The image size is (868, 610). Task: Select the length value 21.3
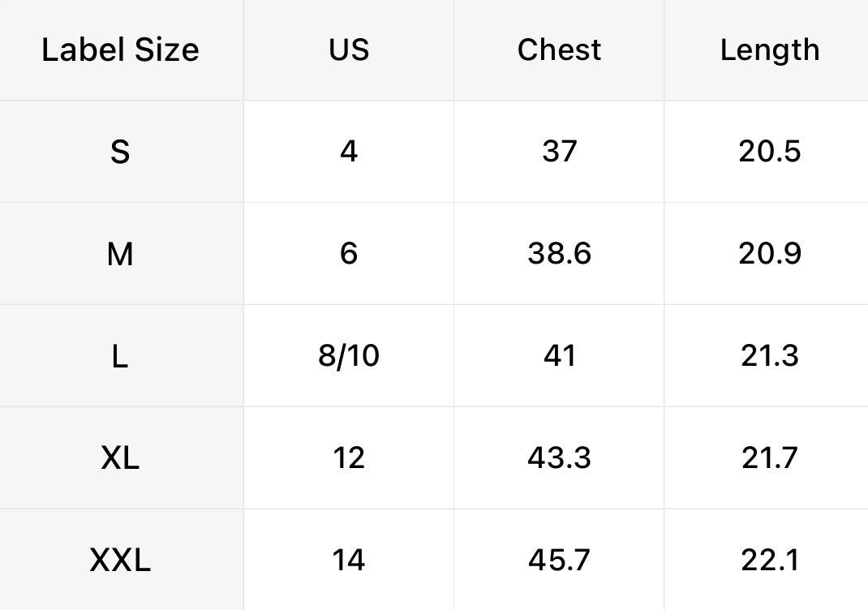click(770, 356)
